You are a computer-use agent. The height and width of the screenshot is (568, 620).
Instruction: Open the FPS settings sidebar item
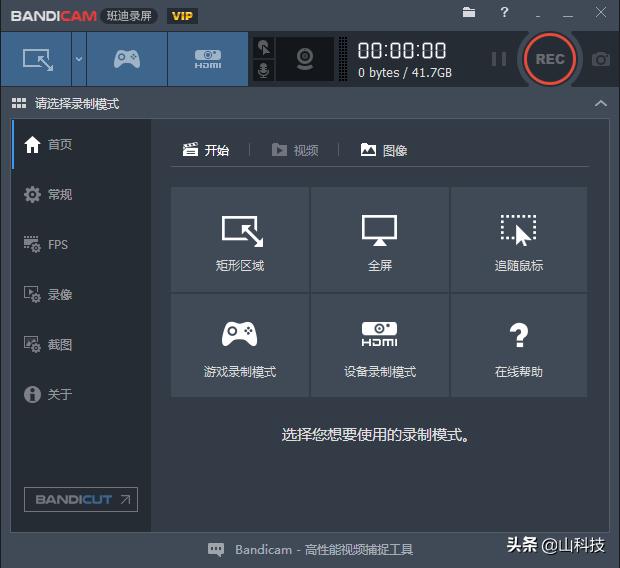tap(81, 244)
